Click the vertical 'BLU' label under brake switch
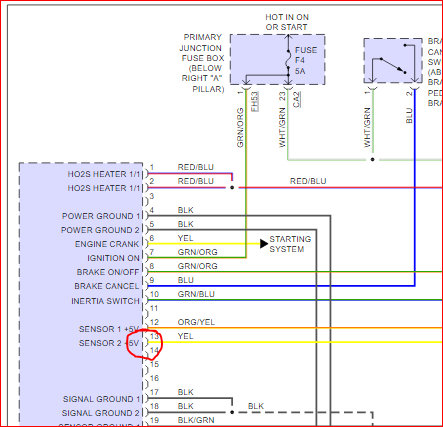The width and height of the screenshot is (443, 427). tap(409, 115)
